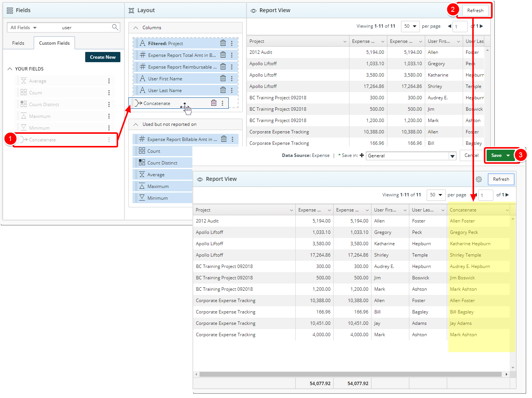Go to previous page in upper Report View

[449, 26]
